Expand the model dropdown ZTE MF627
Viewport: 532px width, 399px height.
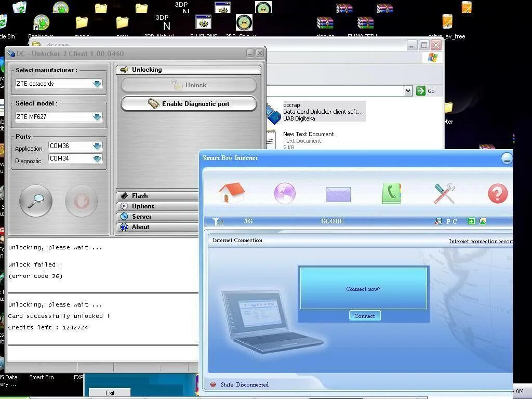97,117
